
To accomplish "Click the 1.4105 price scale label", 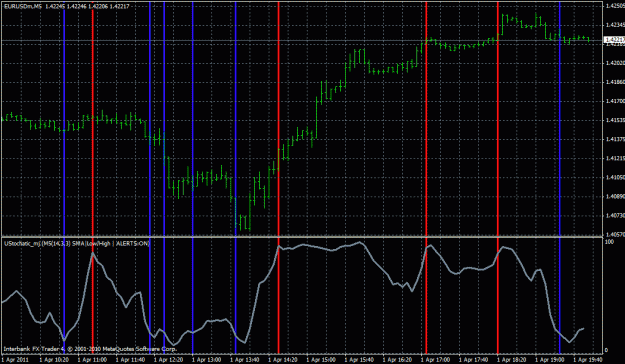I will [615, 177].
